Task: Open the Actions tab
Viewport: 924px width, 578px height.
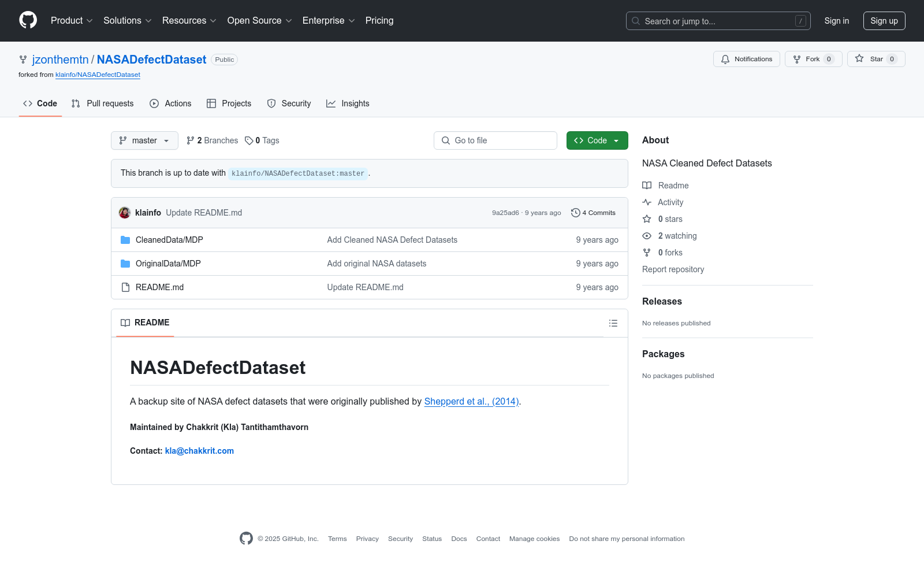Action: click(170, 103)
